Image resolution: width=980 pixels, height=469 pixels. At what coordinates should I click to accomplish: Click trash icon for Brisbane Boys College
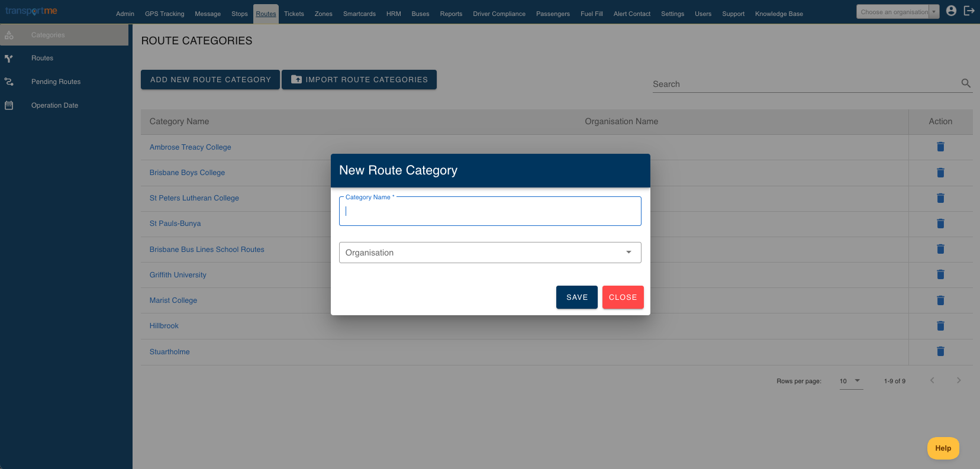point(940,173)
